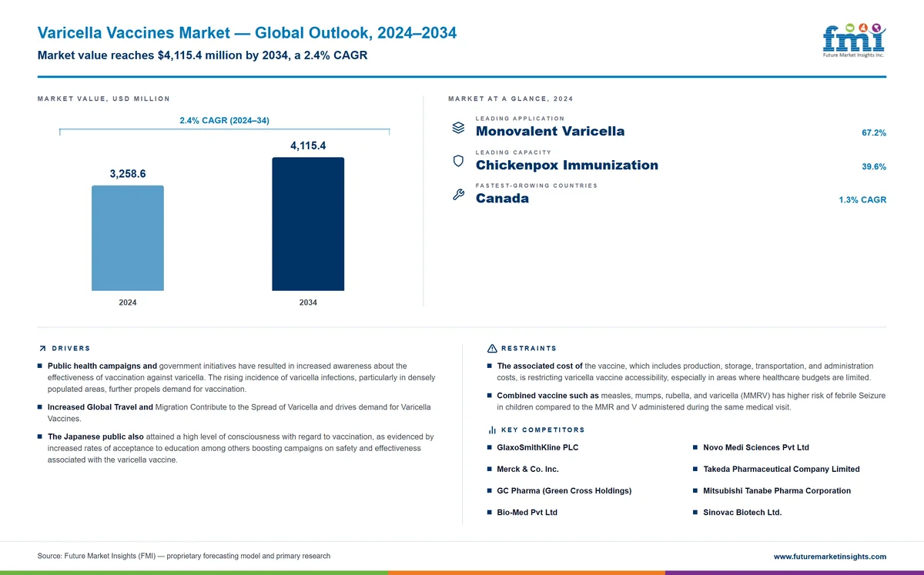Click the bar chart icon next to Key Competitors

(x=492, y=430)
